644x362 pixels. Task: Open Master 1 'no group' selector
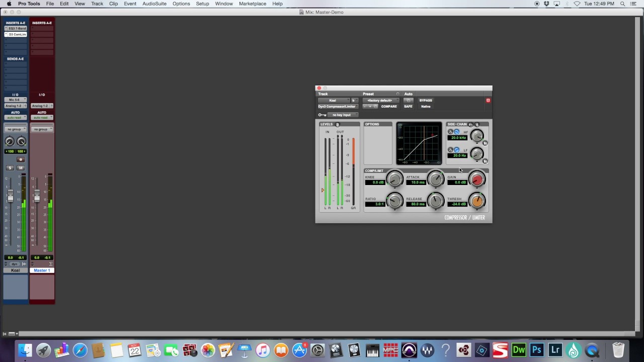tap(42, 129)
